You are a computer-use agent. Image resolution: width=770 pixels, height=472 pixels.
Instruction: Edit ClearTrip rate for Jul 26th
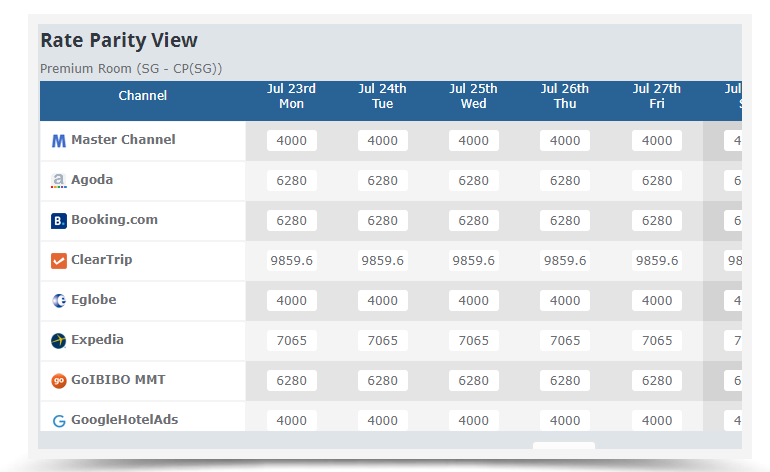(565, 260)
